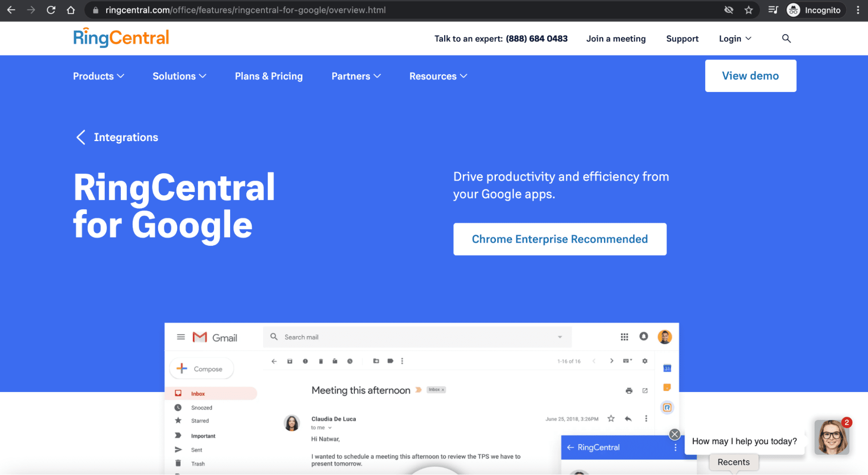Bookmark the page using the address bar star
Viewport: 868px width, 475px height.
[749, 10]
